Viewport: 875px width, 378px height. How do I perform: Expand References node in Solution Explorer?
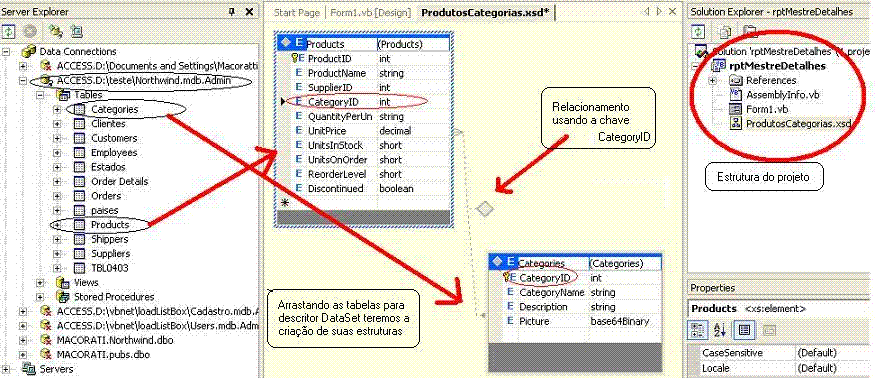713,81
